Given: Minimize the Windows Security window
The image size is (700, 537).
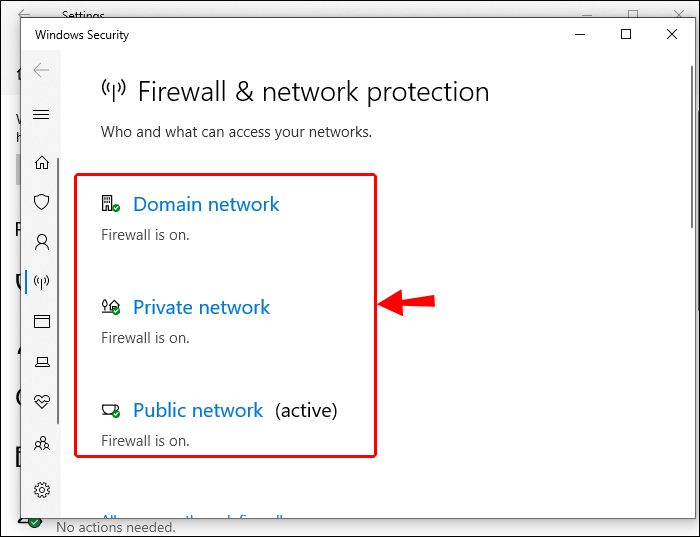Looking at the screenshot, I should (581, 34).
